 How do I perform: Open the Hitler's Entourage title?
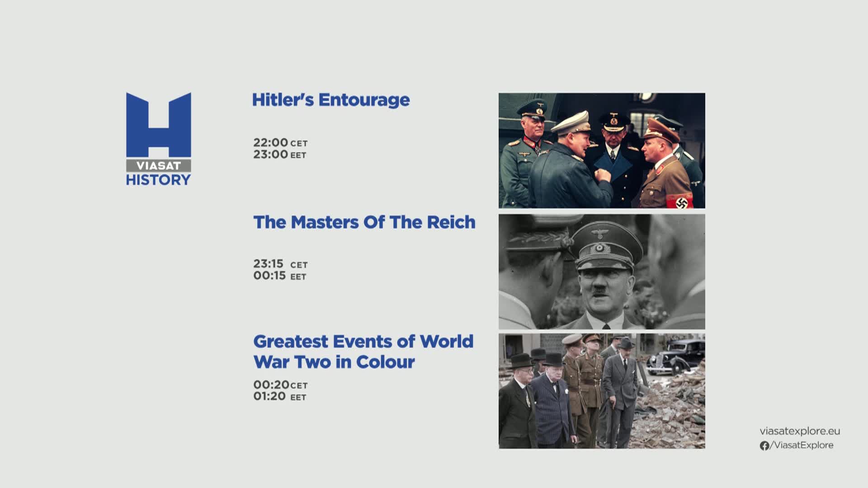coord(330,100)
